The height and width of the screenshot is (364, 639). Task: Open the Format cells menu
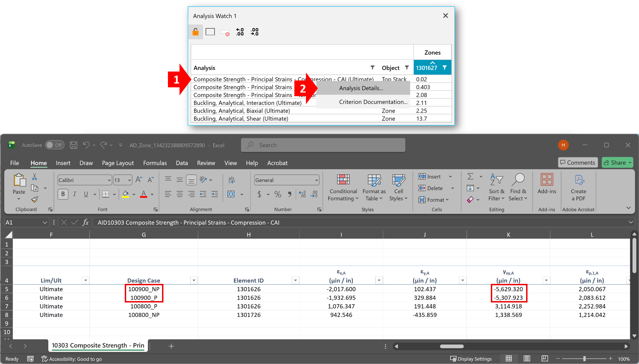pyautogui.click(x=434, y=200)
